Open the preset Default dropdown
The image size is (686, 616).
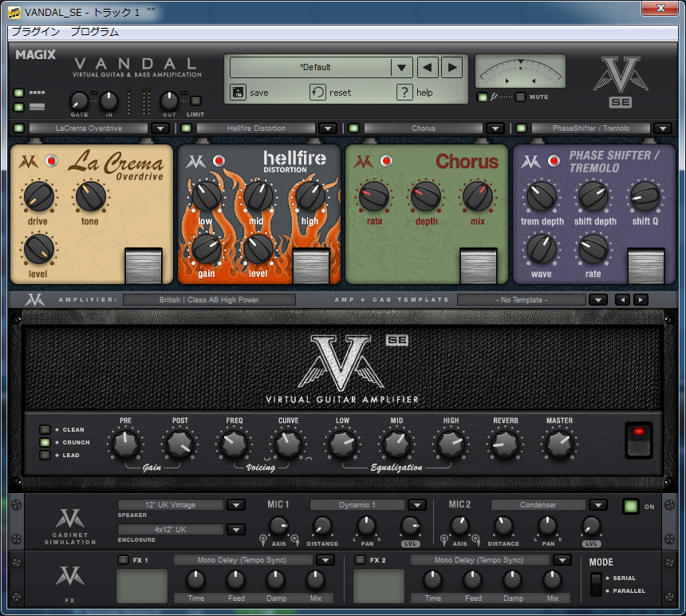pos(401,67)
